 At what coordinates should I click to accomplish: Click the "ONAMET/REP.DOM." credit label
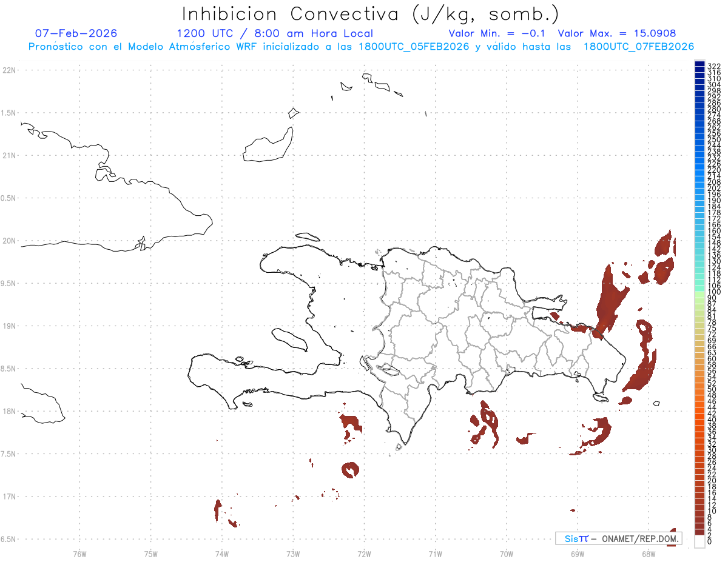click(x=639, y=539)
